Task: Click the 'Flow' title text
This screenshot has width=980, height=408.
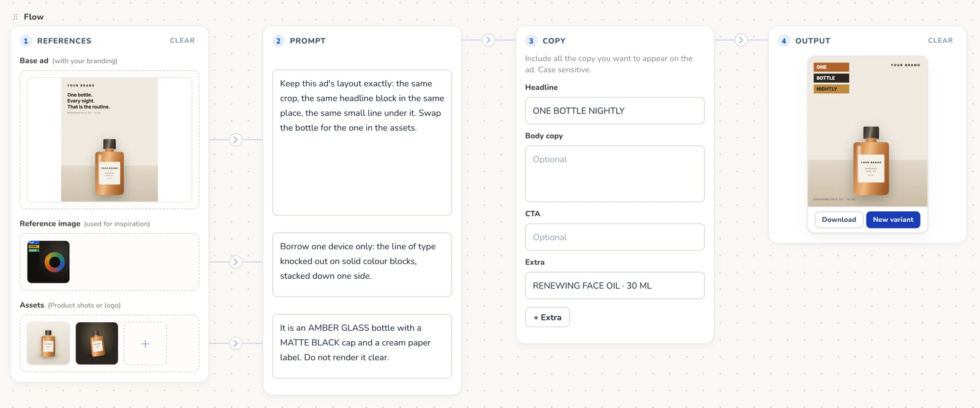Action: pyautogui.click(x=34, y=17)
